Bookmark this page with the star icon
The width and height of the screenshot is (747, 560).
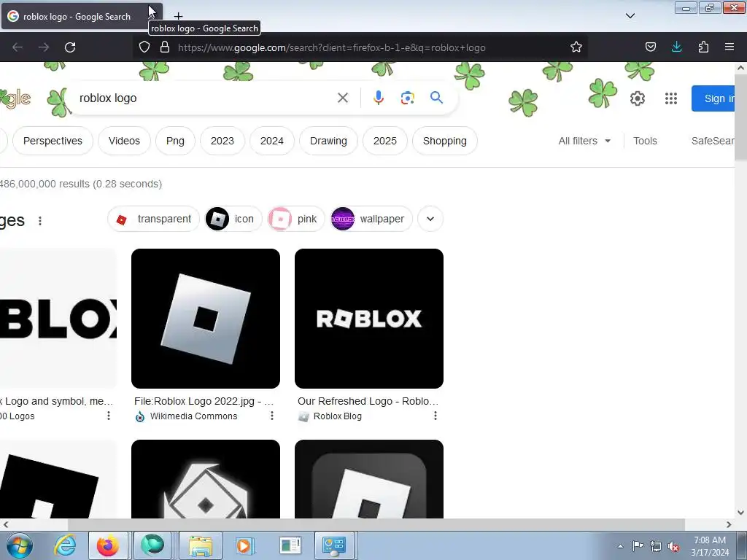pos(576,47)
